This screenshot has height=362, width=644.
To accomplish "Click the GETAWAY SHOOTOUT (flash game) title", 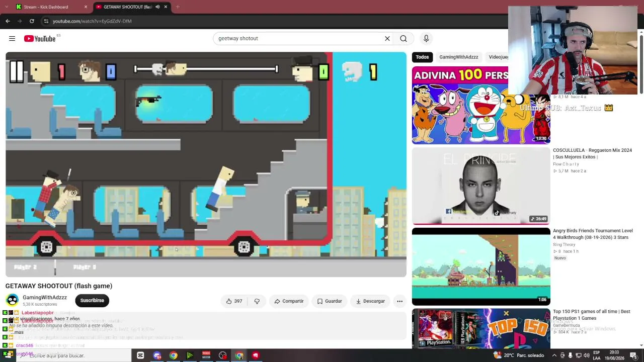I will (59, 286).
